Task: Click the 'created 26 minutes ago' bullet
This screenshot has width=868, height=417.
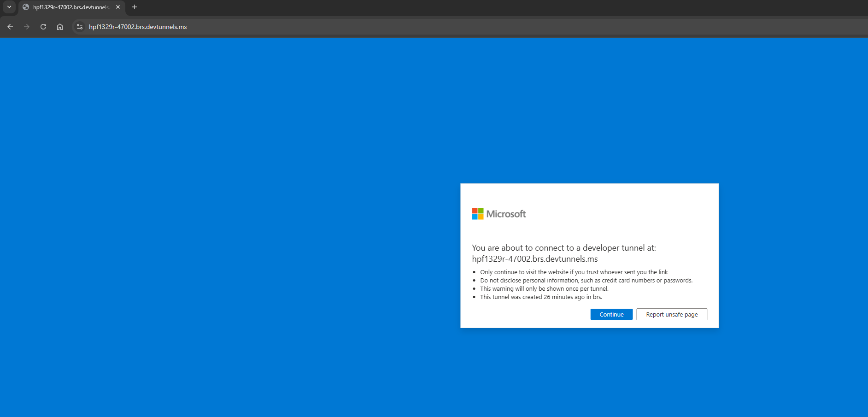Action: tap(541, 297)
